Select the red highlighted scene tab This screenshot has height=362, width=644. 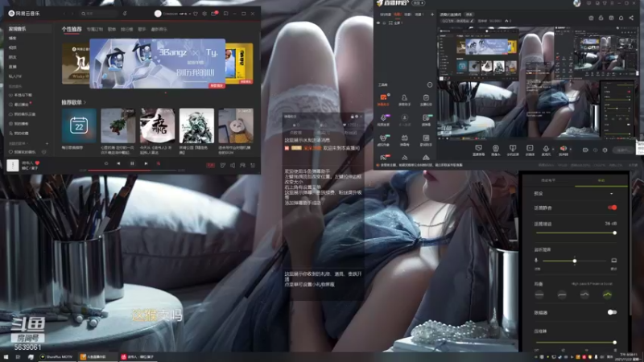click(397, 14)
